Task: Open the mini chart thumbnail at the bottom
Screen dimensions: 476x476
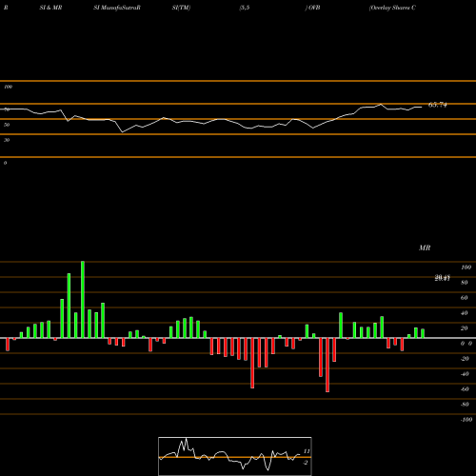Action: pyautogui.click(x=235, y=456)
